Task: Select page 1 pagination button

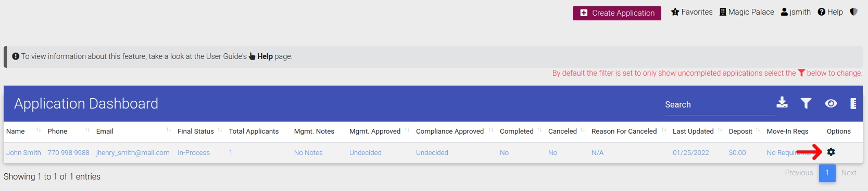Action: pos(827,173)
